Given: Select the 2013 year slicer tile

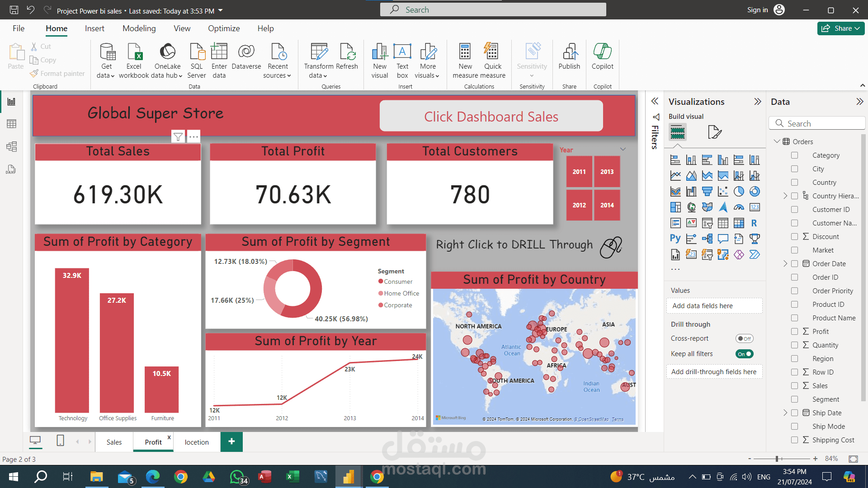Looking at the screenshot, I should 607,172.
